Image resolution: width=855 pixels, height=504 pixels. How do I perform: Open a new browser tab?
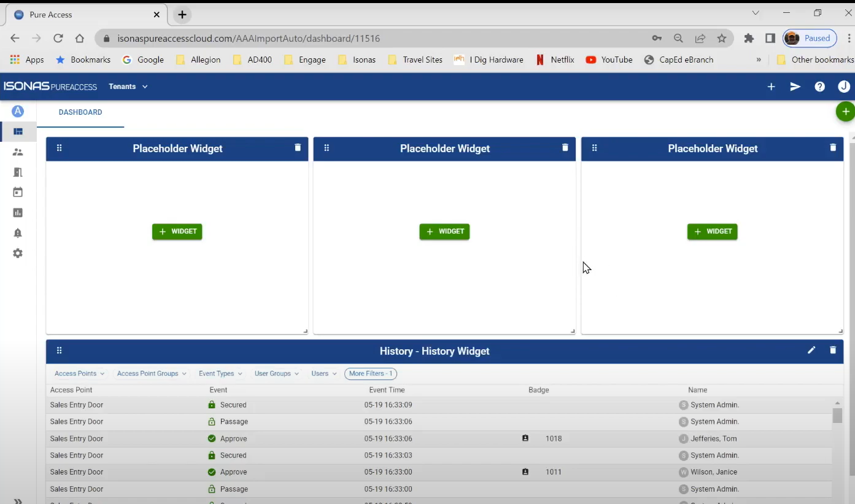pyautogui.click(x=182, y=15)
